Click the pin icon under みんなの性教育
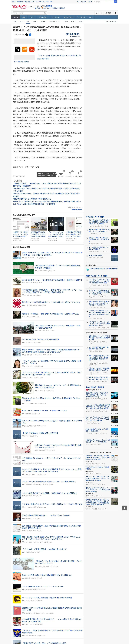The width and height of the screenshot is (129, 644). (87, 270)
